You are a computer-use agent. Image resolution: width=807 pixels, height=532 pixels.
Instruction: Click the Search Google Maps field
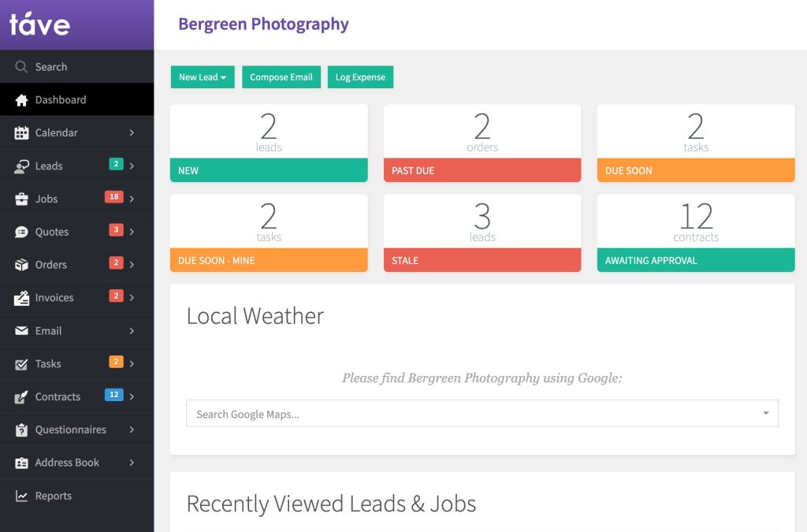point(482,413)
